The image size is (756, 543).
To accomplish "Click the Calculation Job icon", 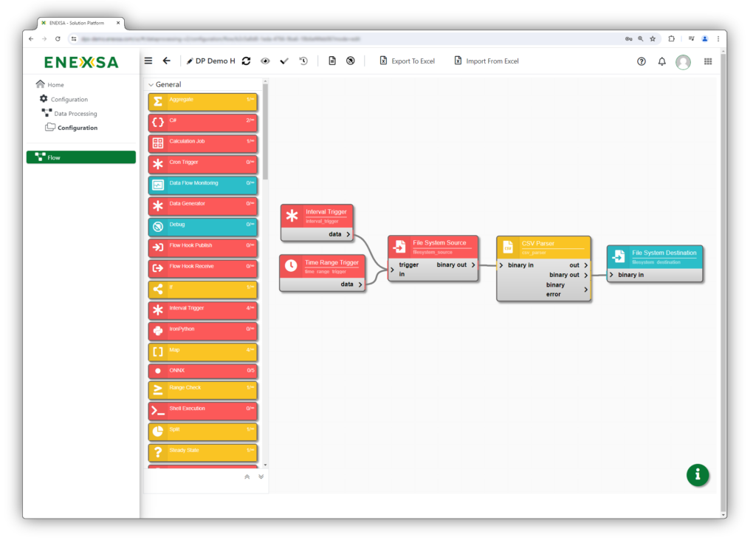I will point(158,143).
